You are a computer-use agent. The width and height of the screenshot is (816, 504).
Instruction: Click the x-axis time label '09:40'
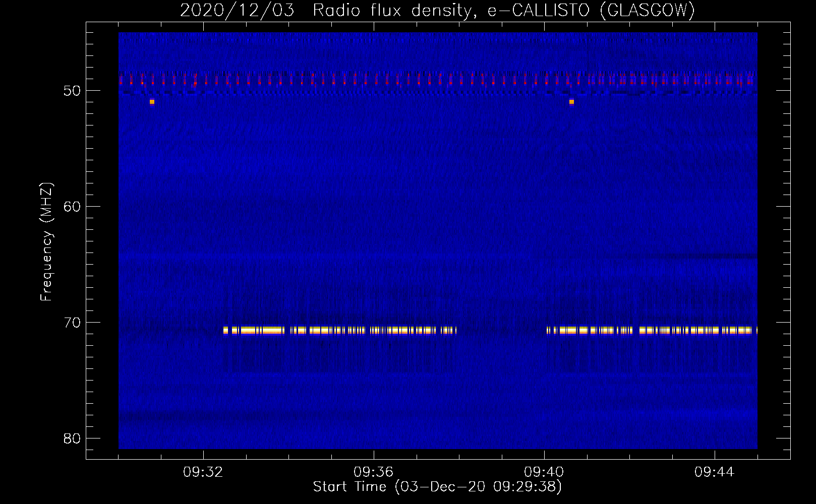coord(544,472)
